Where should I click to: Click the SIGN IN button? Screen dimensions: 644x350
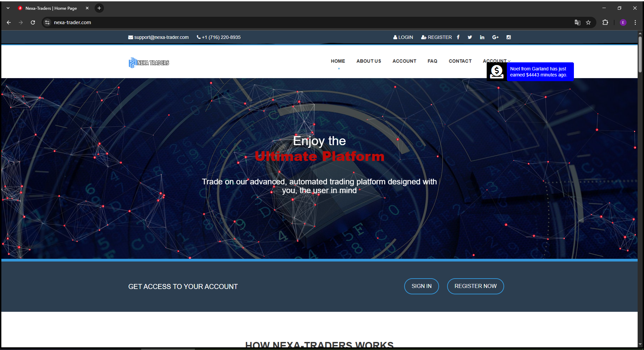[x=421, y=286]
